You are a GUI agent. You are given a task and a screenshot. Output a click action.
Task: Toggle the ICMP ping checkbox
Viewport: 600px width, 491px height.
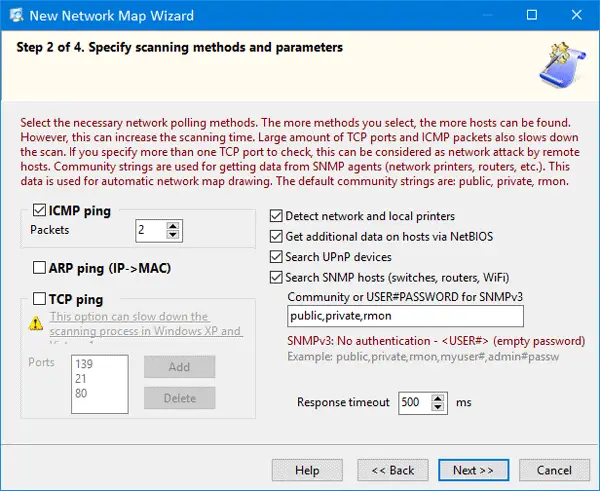40,211
